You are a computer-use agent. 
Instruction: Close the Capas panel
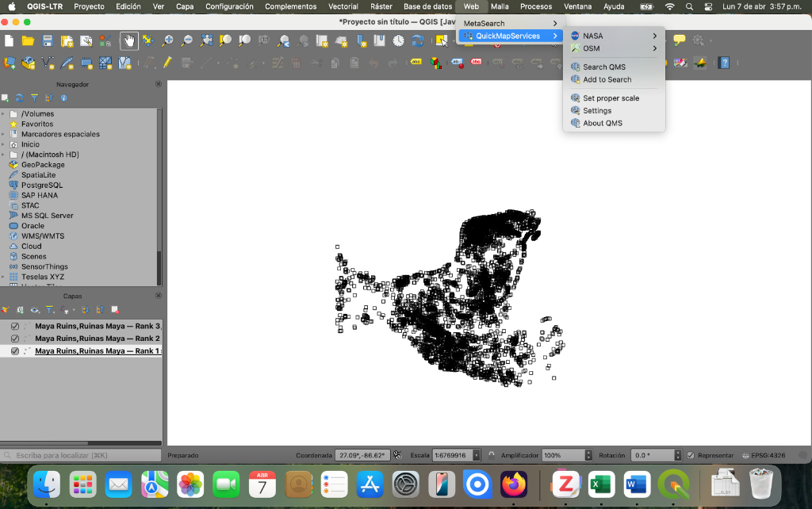pos(159,296)
